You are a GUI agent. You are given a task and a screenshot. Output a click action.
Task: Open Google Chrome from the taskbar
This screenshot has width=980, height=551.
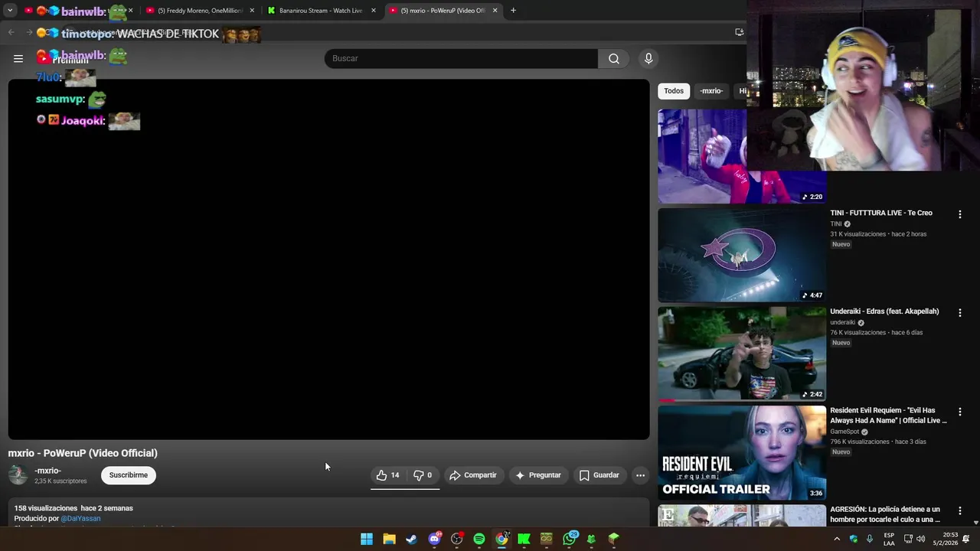(501, 539)
